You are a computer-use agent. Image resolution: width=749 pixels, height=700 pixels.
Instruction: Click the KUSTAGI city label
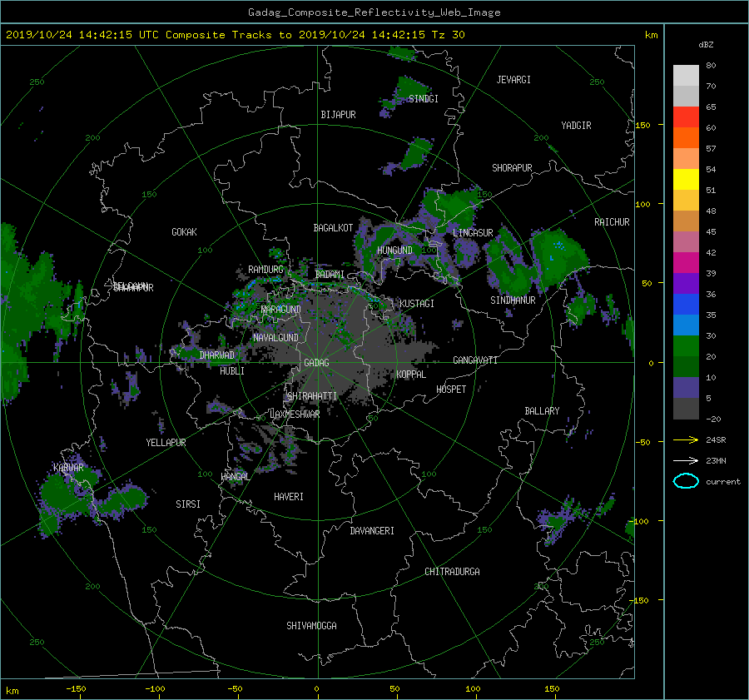tap(417, 304)
